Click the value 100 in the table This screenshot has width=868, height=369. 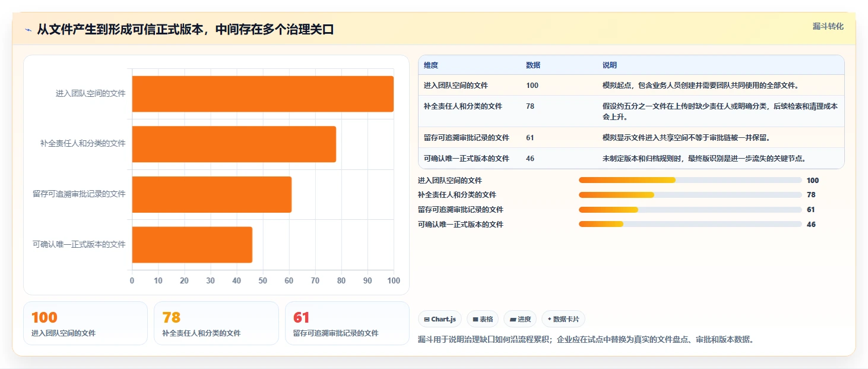tap(532, 86)
